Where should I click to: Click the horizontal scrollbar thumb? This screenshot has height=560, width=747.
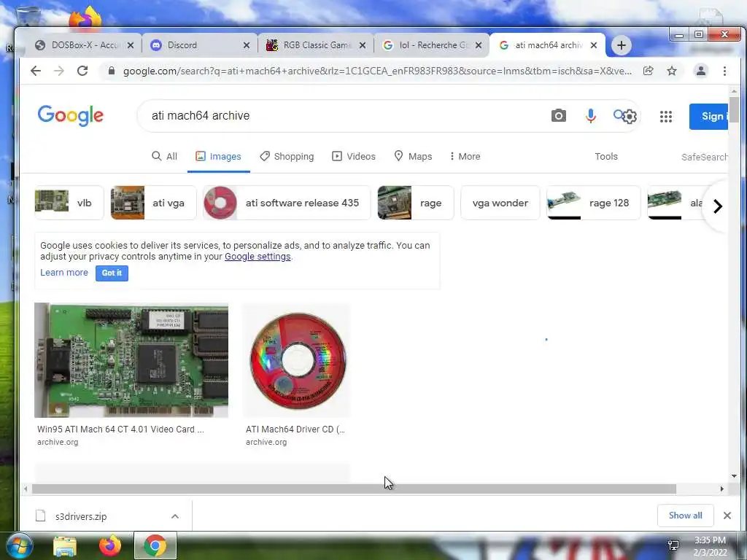pyautogui.click(x=354, y=489)
